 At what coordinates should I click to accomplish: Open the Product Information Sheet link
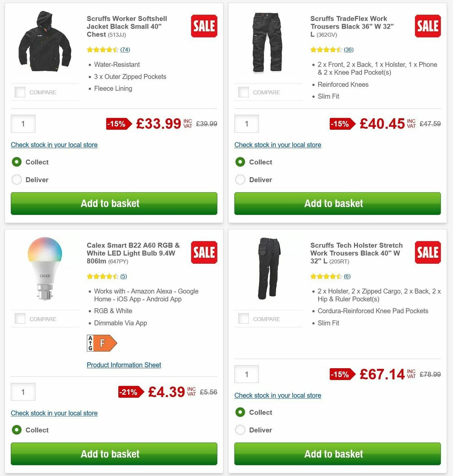[x=124, y=365]
